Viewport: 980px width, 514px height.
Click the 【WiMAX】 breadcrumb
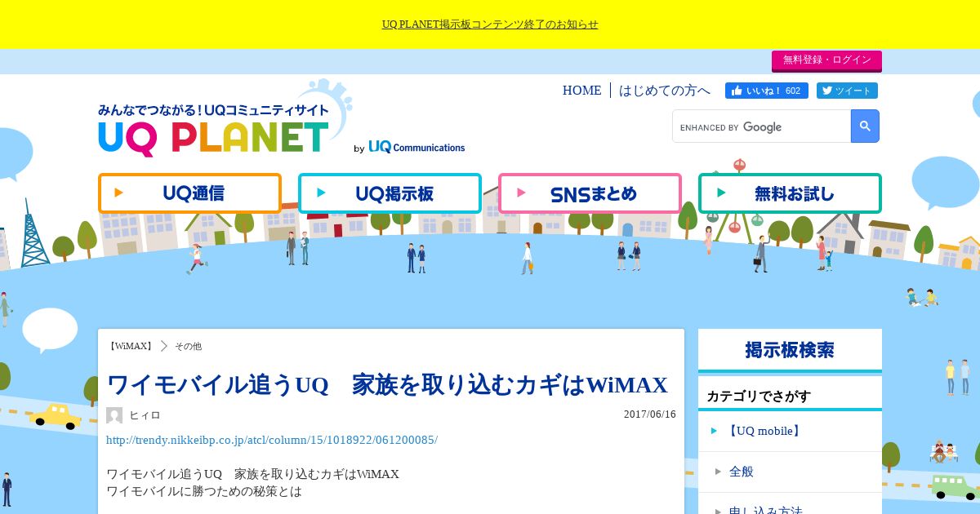[x=131, y=346]
